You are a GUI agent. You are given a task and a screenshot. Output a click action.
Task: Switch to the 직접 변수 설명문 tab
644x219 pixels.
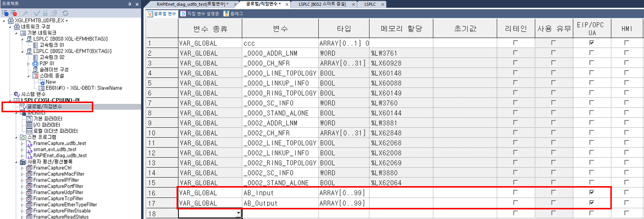(x=200, y=14)
